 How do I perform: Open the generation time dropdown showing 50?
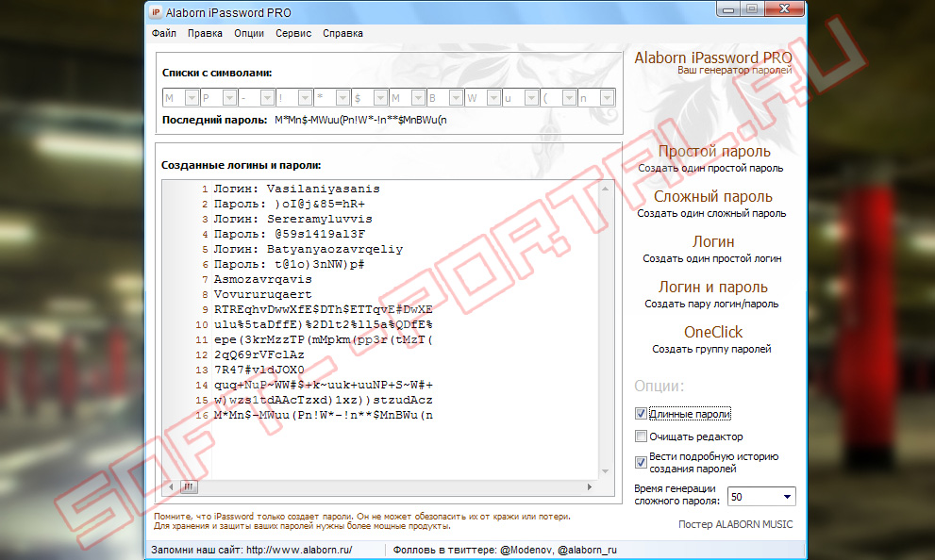point(787,497)
